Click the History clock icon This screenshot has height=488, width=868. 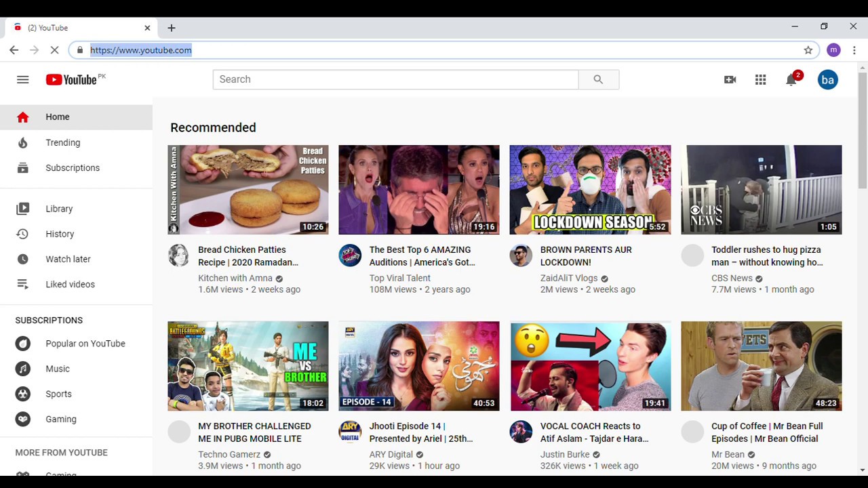(x=23, y=234)
